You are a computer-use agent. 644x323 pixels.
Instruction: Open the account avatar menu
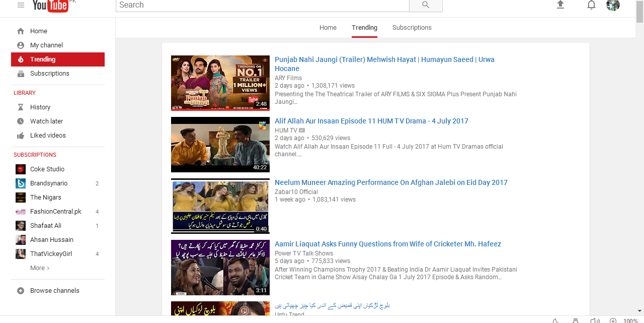[x=613, y=5]
